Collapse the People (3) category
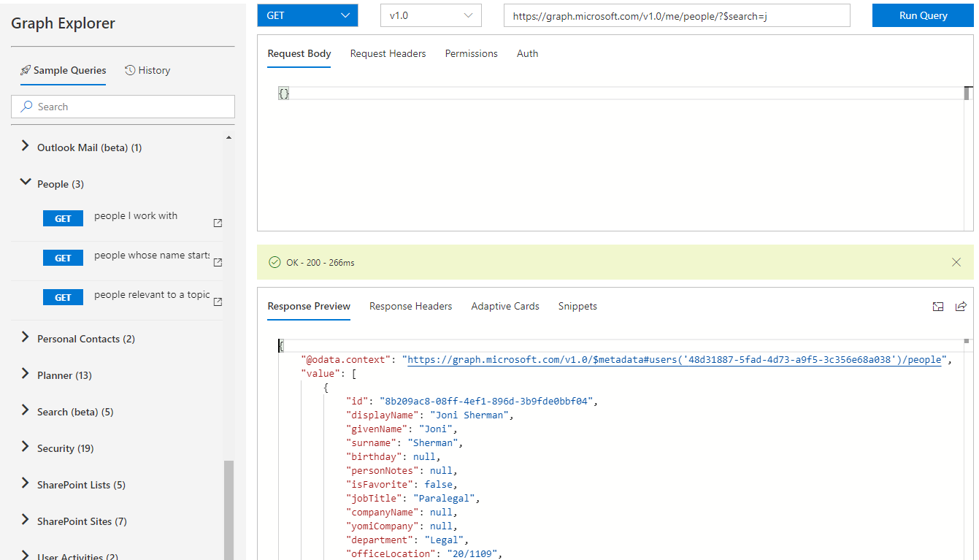This screenshot has height=560, width=979. (x=26, y=183)
